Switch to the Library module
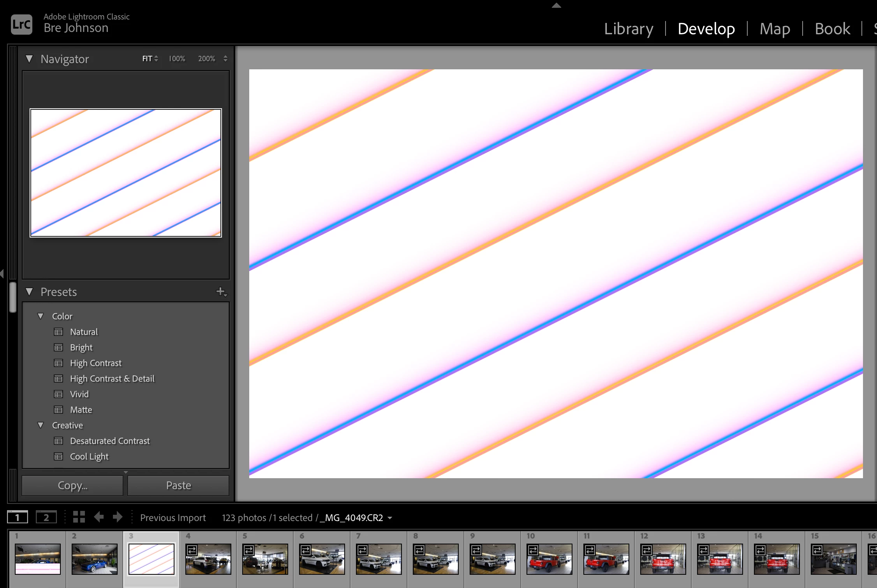The width and height of the screenshot is (877, 588). tap(629, 29)
